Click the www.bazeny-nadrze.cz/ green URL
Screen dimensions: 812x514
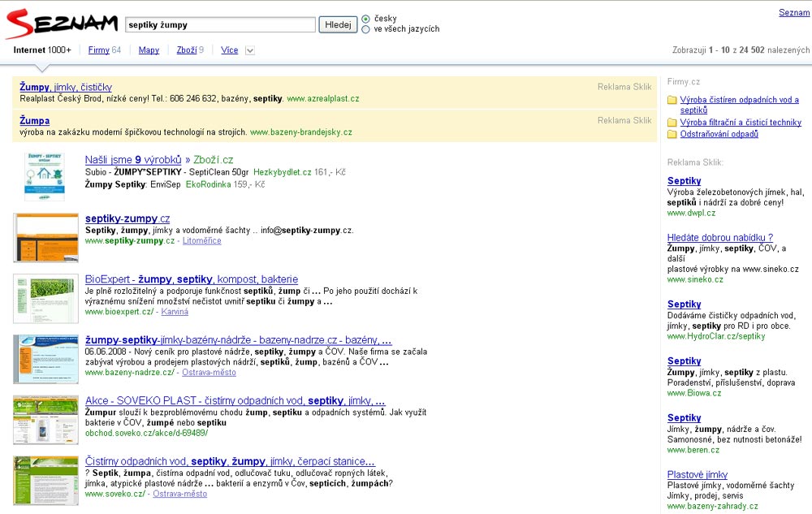129,372
